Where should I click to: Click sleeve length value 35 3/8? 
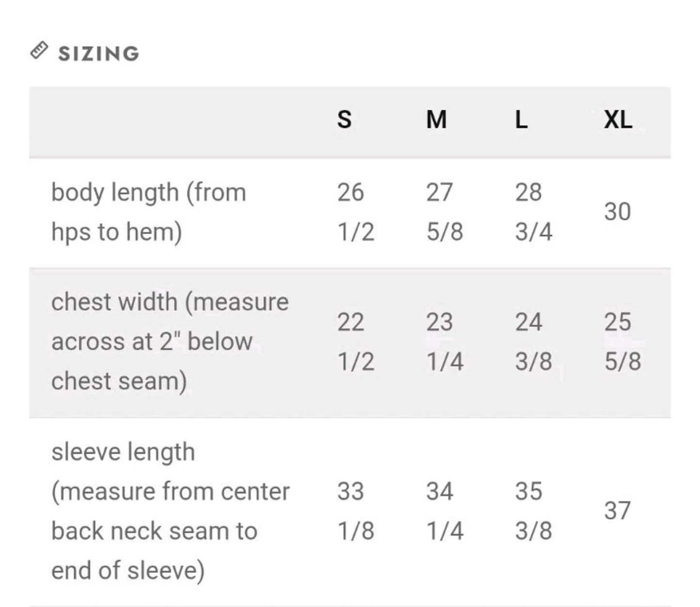click(x=533, y=511)
